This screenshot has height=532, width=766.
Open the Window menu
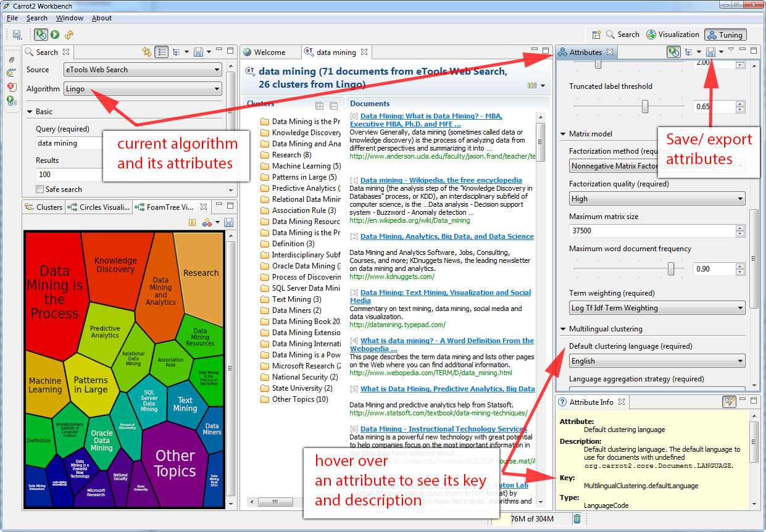[69, 18]
